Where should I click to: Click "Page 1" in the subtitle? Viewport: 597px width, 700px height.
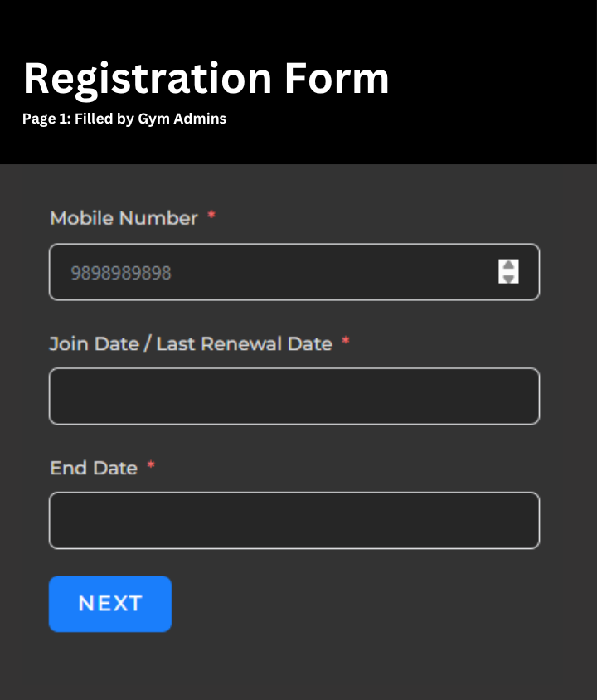click(45, 119)
